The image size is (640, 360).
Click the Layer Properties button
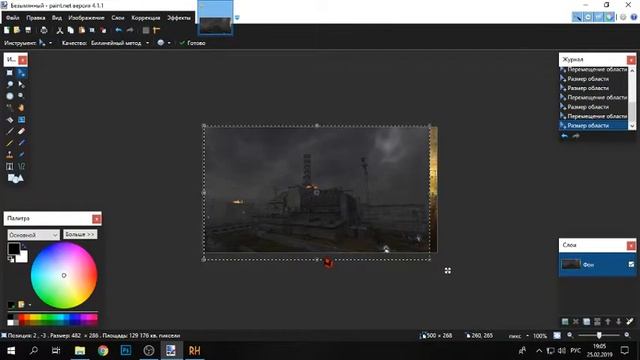pos(630,322)
